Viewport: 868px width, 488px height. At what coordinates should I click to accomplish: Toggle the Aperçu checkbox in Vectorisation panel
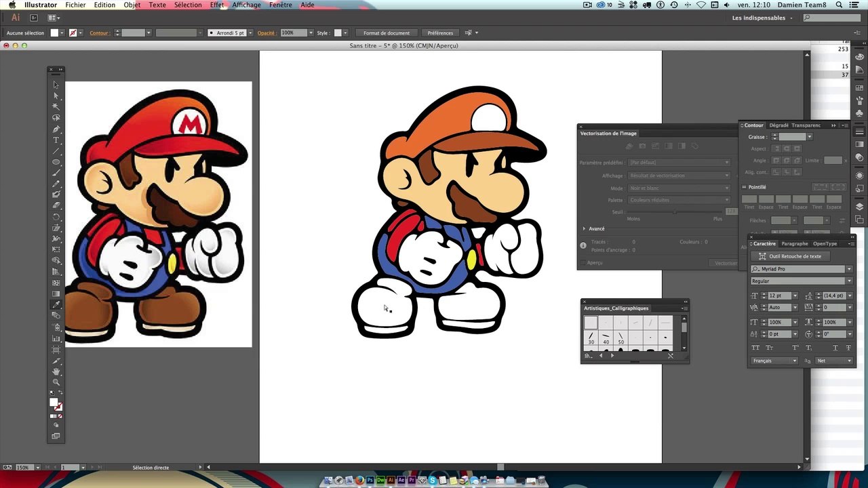tap(583, 263)
